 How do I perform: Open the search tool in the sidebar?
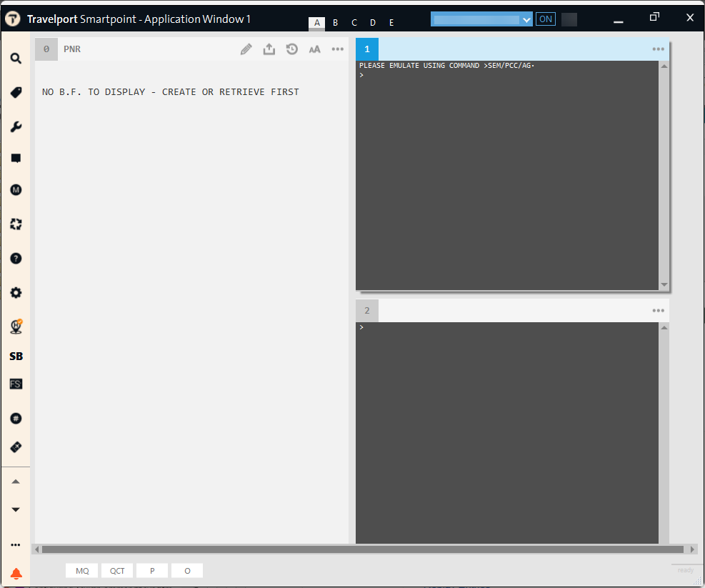pos(16,58)
